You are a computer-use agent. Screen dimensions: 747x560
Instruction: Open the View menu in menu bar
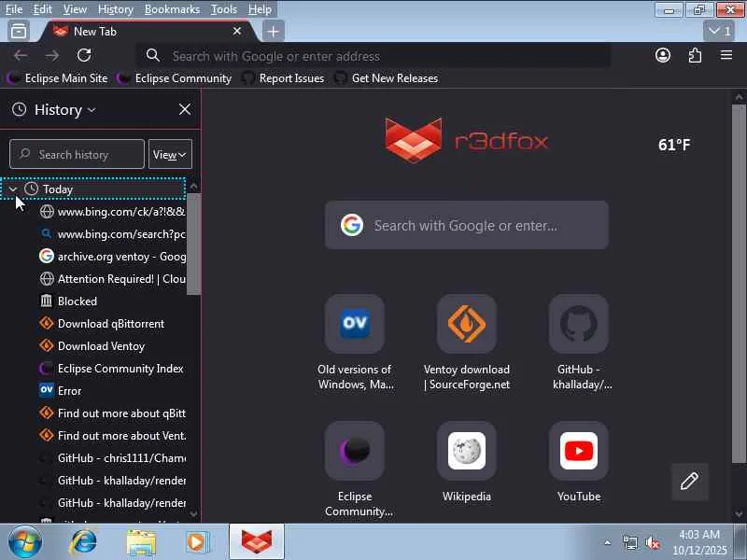(x=75, y=9)
